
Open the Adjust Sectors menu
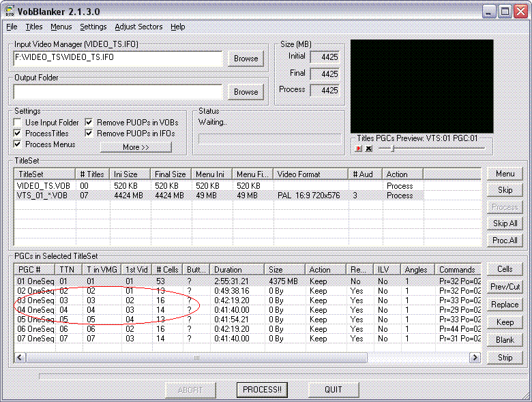(138, 27)
